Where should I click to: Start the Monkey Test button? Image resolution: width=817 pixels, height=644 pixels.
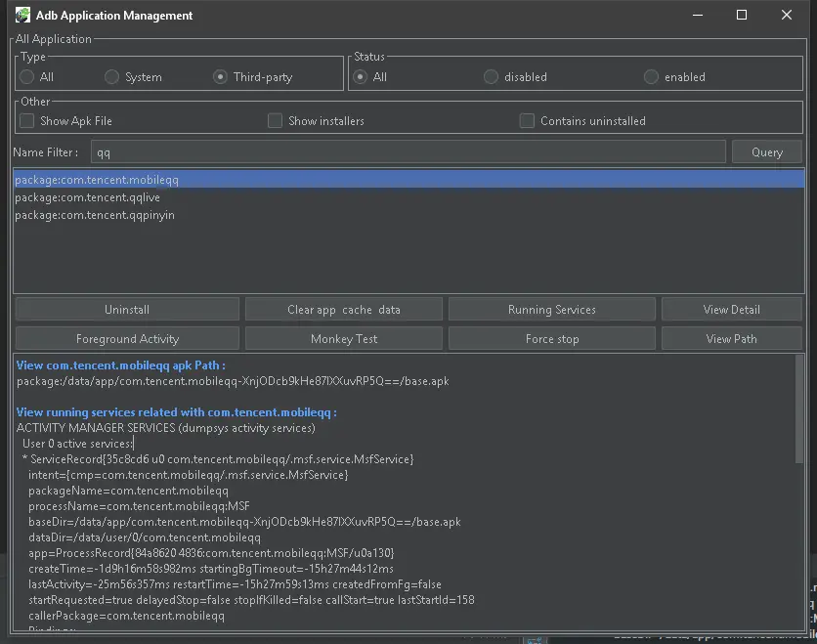(x=344, y=339)
